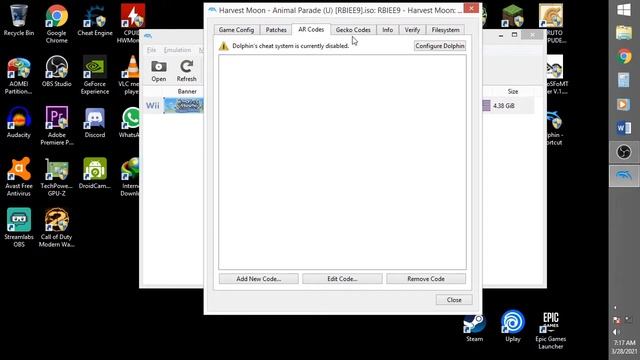This screenshot has height=360, width=640.
Task: Select the Recycle Bin desktop icon
Action: click(x=19, y=20)
